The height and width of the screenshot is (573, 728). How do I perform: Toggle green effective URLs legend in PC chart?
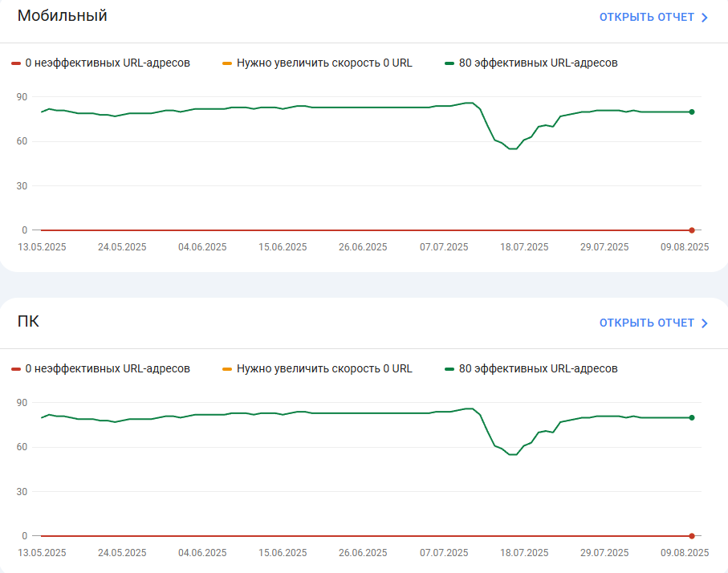click(531, 368)
